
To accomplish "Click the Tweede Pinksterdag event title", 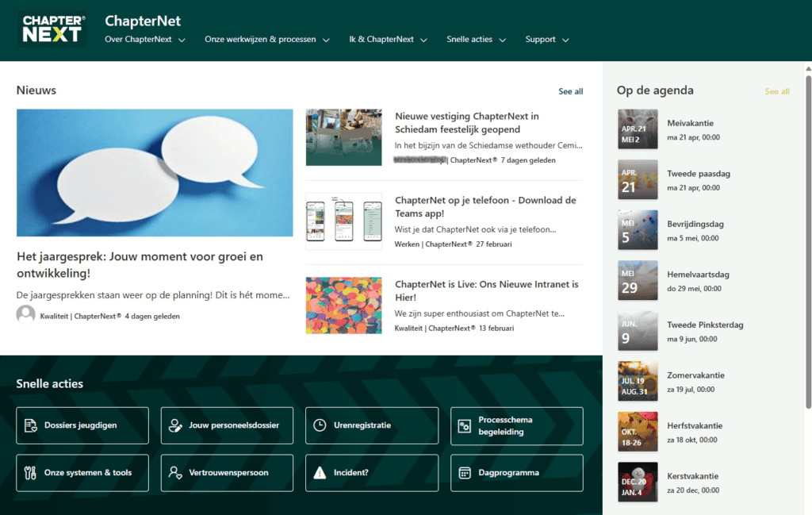I will (705, 325).
